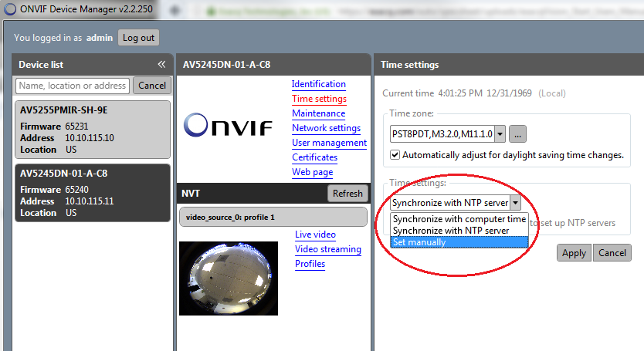644x351 pixels.
Task: Cancel the time settings changes
Action: click(612, 253)
